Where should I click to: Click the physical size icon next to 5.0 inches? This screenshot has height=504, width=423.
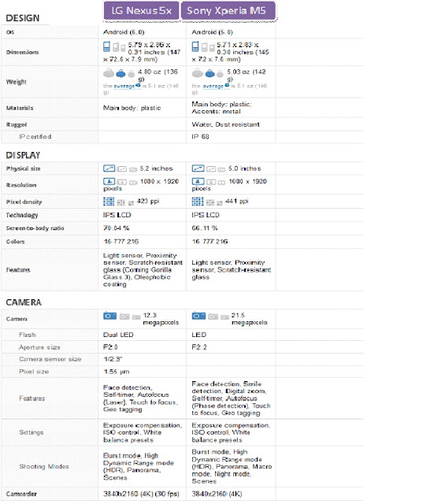pyautogui.click(x=198, y=169)
